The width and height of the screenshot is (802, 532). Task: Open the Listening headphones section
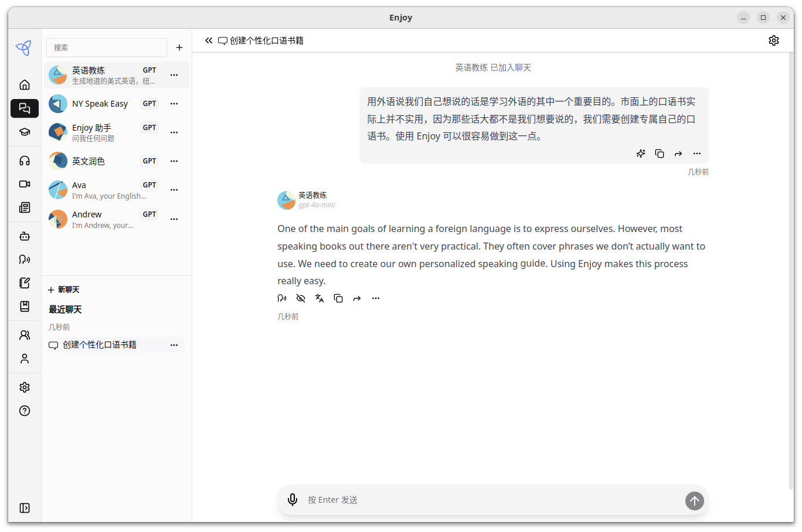point(24,160)
